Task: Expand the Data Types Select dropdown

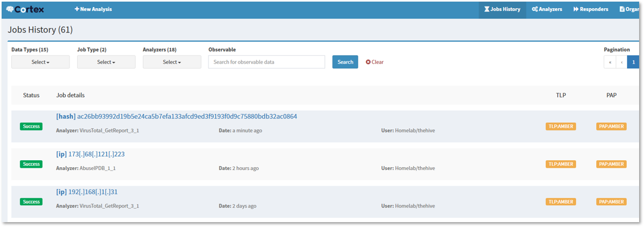Action: [40, 62]
